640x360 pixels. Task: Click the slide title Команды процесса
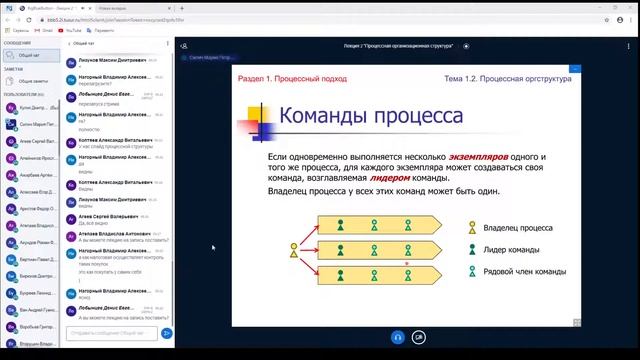pyautogui.click(x=371, y=116)
